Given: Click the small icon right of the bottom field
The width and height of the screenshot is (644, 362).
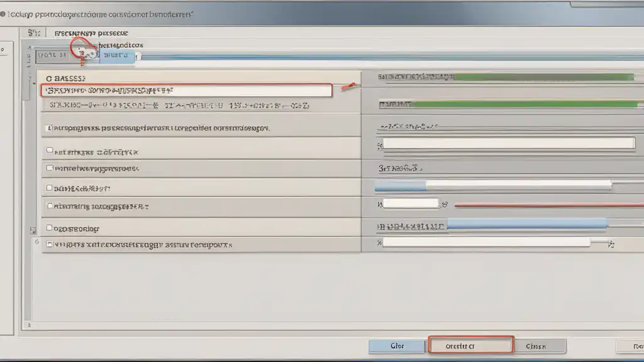Looking at the screenshot, I should point(611,244).
